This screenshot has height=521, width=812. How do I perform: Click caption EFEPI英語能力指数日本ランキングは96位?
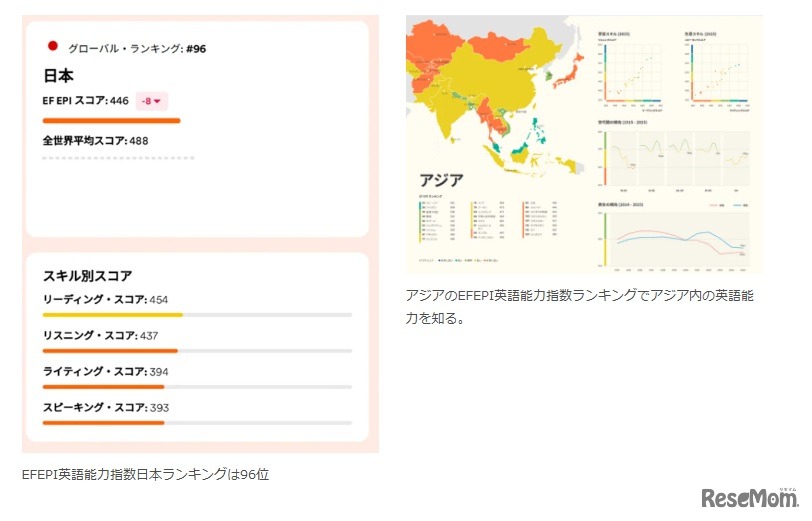tap(146, 474)
